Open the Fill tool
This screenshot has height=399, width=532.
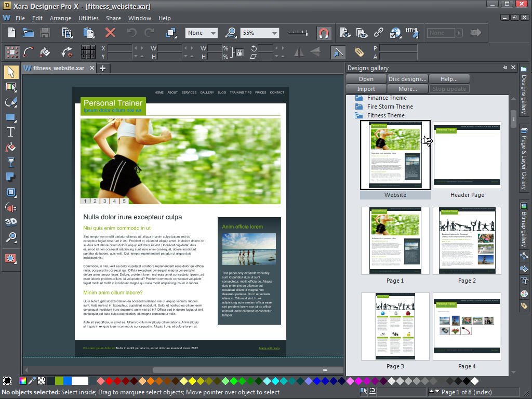click(11, 147)
